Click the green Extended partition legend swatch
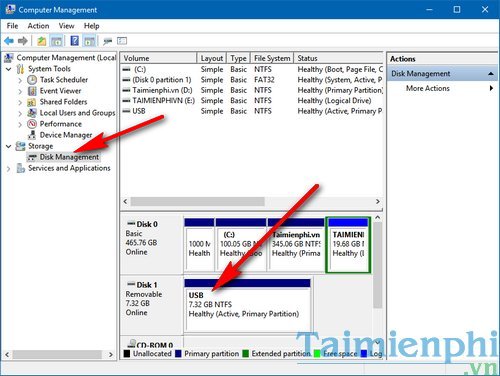 click(x=246, y=354)
